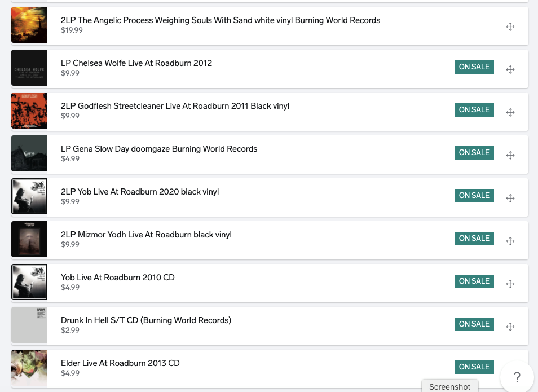This screenshot has height=392, width=538.
Task: Click ON SALE badge on the Elder Live row
Action: (x=474, y=367)
